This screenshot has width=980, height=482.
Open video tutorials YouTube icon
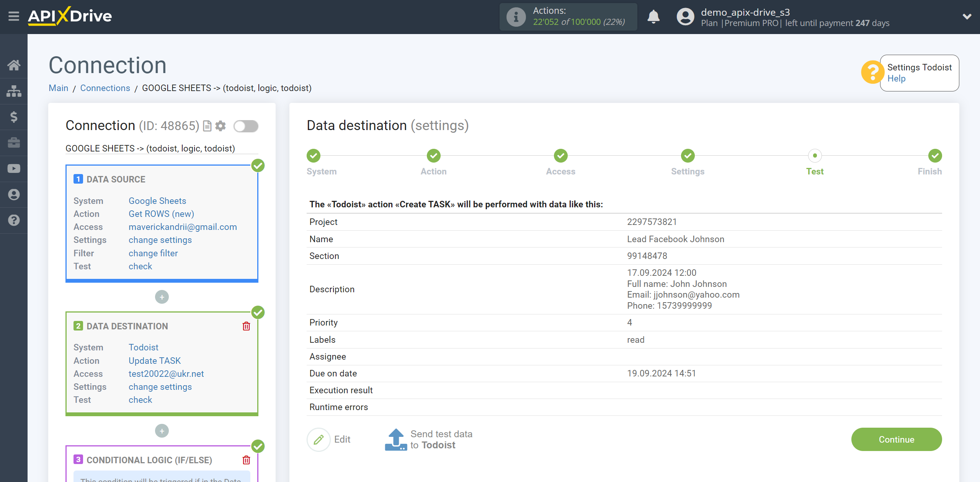14,168
